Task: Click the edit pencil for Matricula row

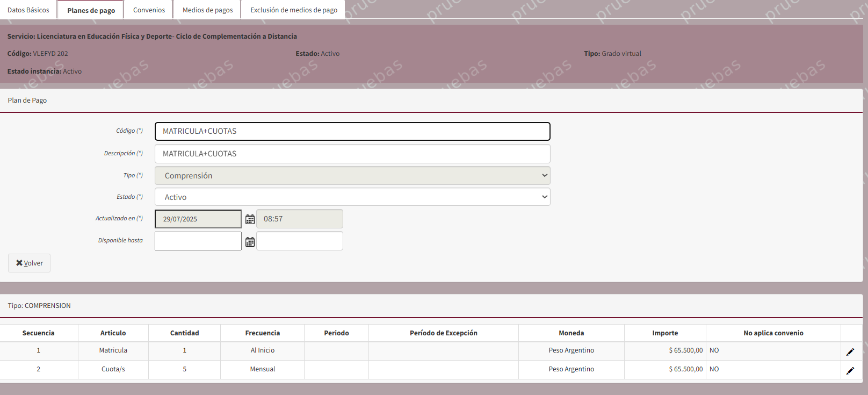Action: point(850,352)
